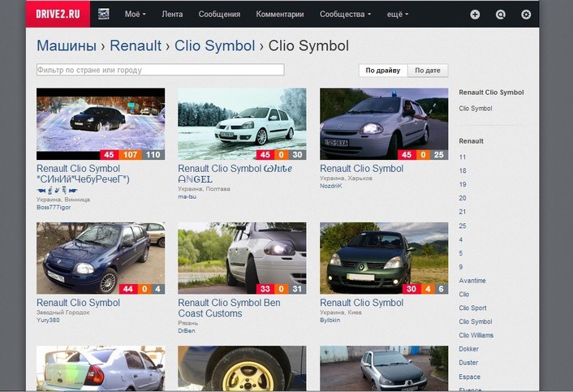Open the user avatar icon in navbar
Viewport: 573px width, 392px height.
pyautogui.click(x=104, y=15)
